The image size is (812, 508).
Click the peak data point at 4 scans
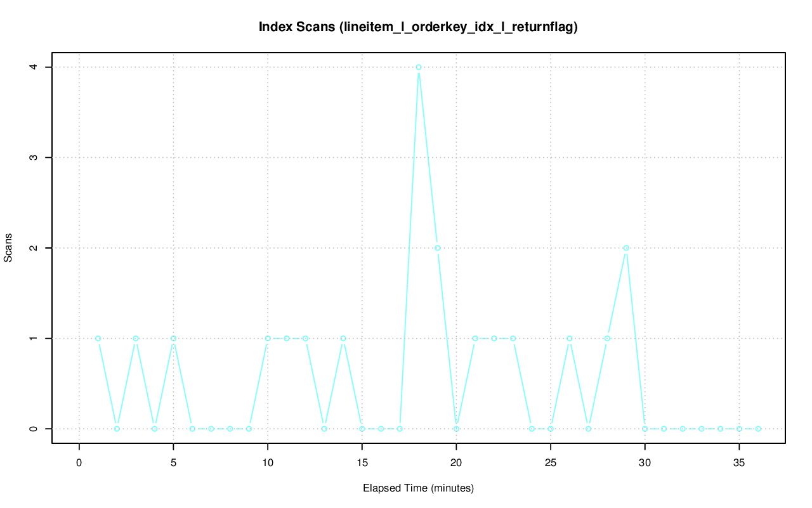pos(419,67)
